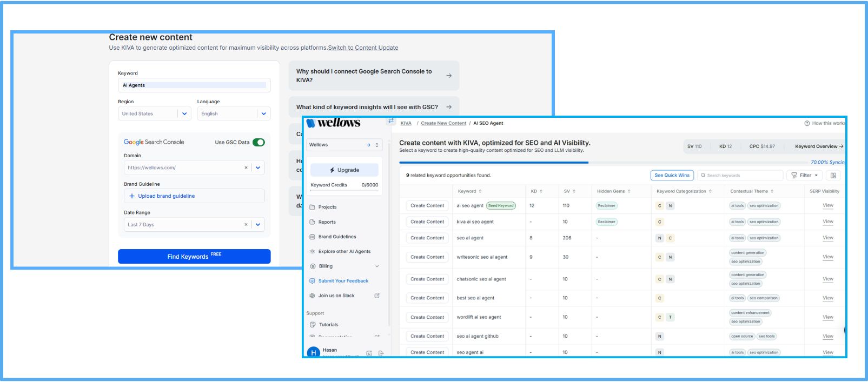Click the document icon beside Hasan's name
Image resolution: width=868 pixels, height=382 pixels.
(369, 353)
